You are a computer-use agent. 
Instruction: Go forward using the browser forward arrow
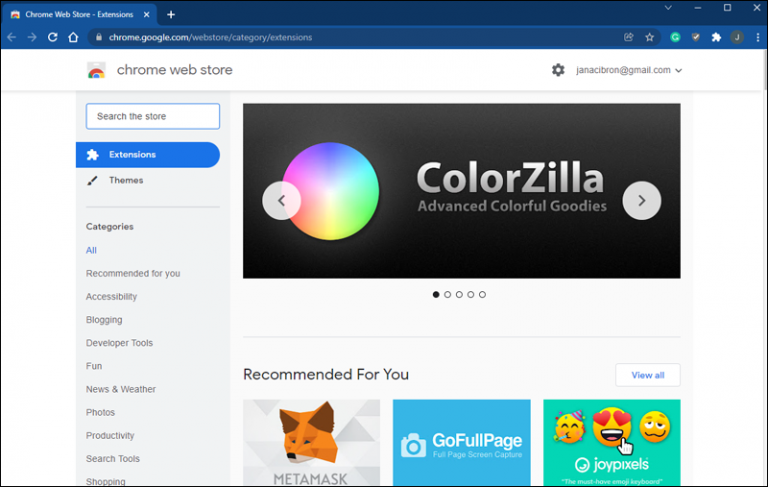[32, 37]
